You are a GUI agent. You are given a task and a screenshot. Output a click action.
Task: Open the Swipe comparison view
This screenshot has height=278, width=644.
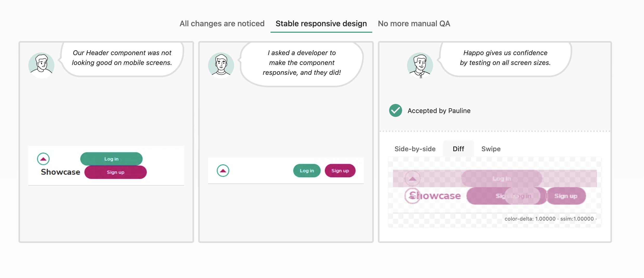click(x=491, y=149)
